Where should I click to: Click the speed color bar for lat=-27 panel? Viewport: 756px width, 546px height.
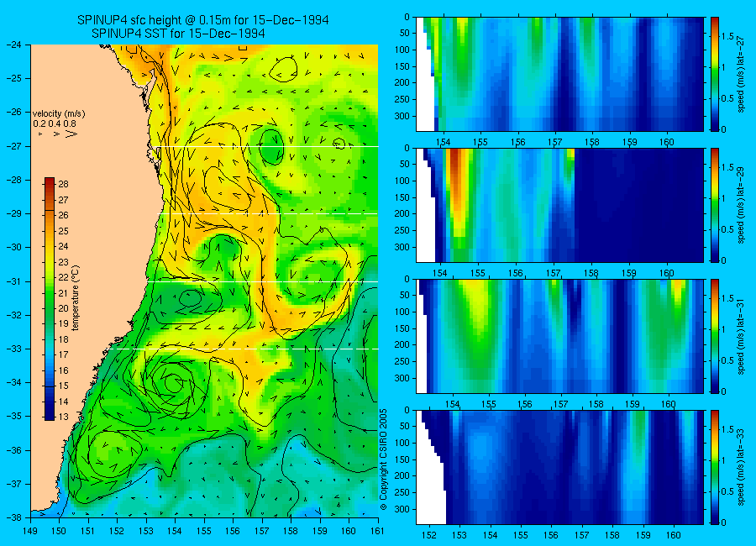click(x=715, y=74)
